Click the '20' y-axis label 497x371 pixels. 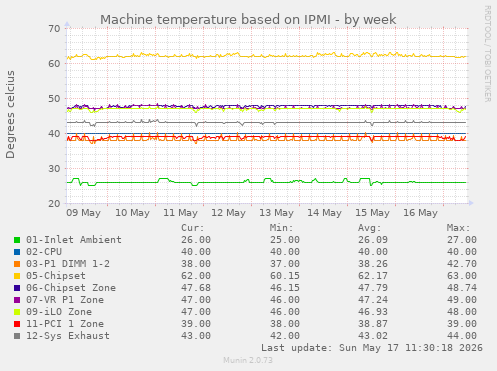[x=54, y=204]
